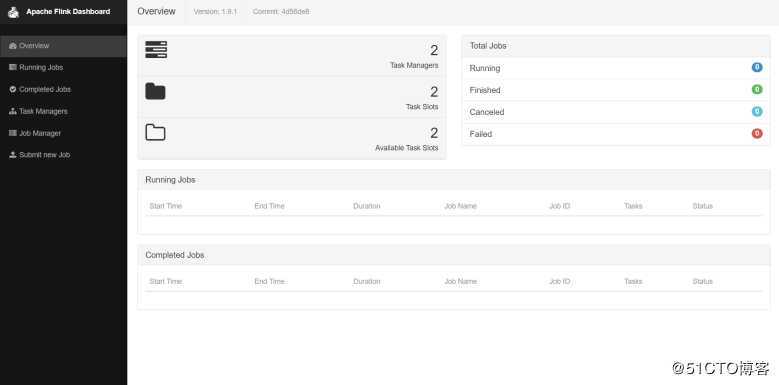The image size is (779, 385).
Task: Click the outlined folder Available Task Slots icon
Action: click(156, 133)
